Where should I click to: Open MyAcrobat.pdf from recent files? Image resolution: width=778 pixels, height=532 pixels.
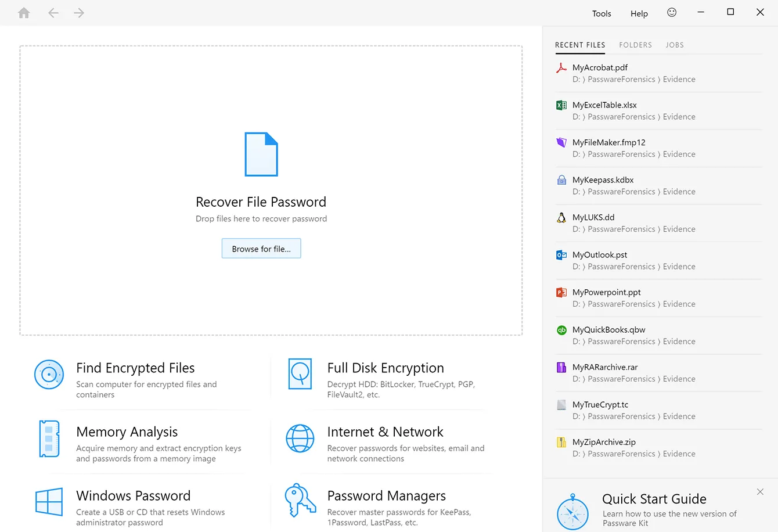600,67
